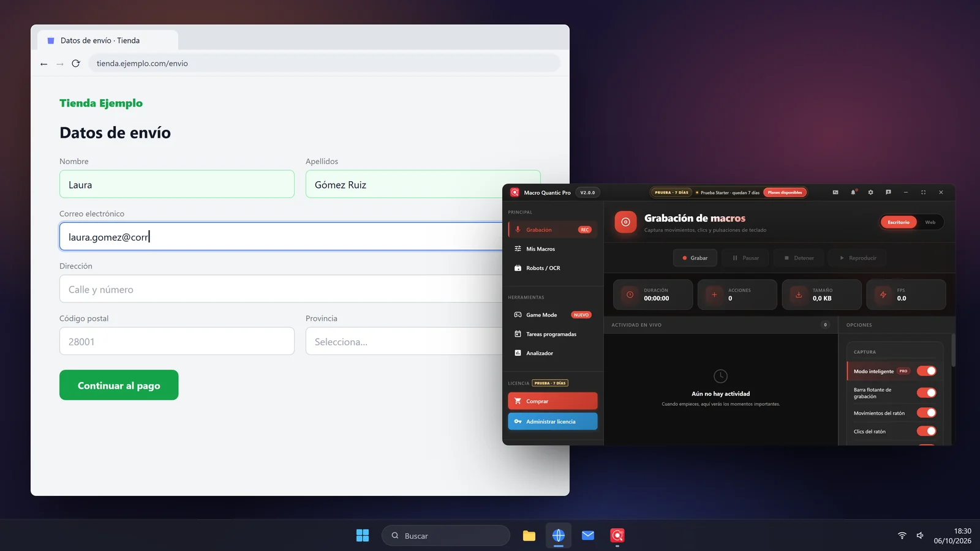The width and height of the screenshot is (980, 551).
Task: Open Game Mode from Herramientas
Action: (552, 315)
